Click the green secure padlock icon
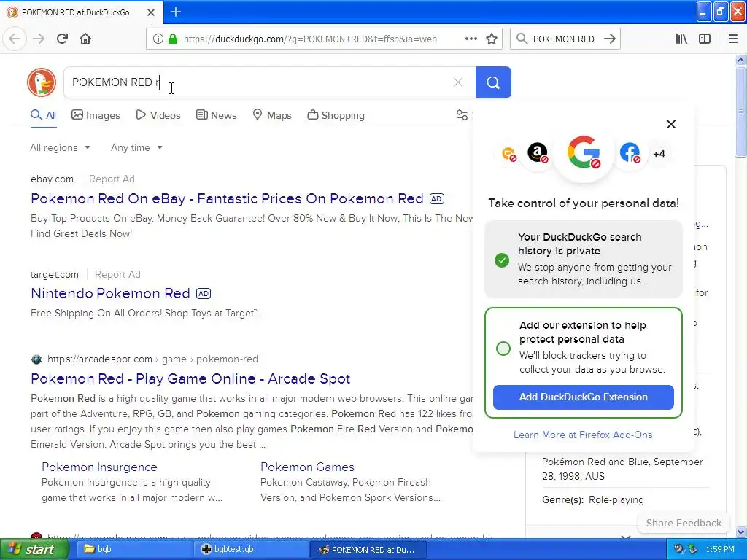Viewport: 747px width, 560px height. click(x=173, y=39)
